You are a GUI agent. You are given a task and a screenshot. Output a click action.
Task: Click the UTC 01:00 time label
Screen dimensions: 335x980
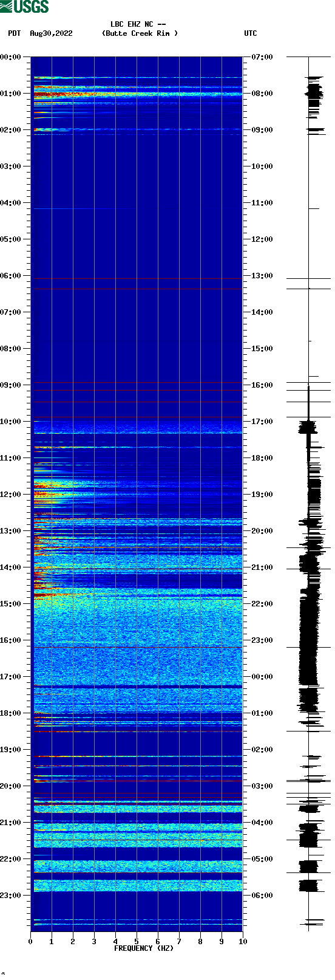pos(262,713)
